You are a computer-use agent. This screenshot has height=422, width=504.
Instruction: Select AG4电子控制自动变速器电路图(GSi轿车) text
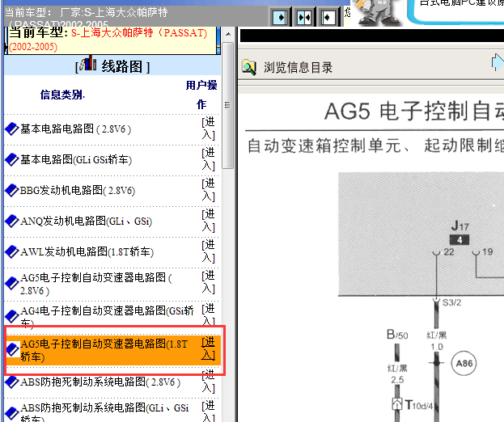click(107, 316)
